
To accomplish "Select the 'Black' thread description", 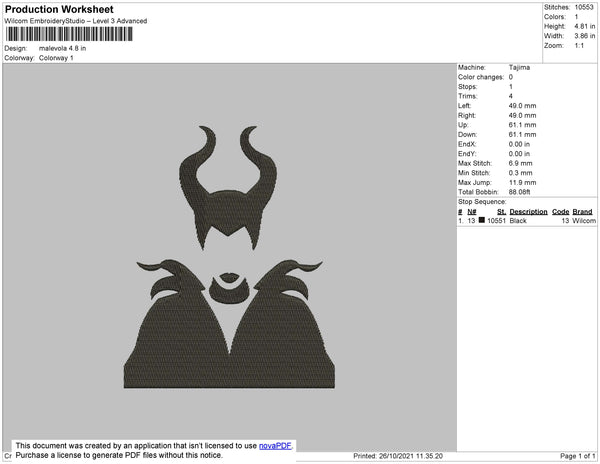I will click(518, 221).
